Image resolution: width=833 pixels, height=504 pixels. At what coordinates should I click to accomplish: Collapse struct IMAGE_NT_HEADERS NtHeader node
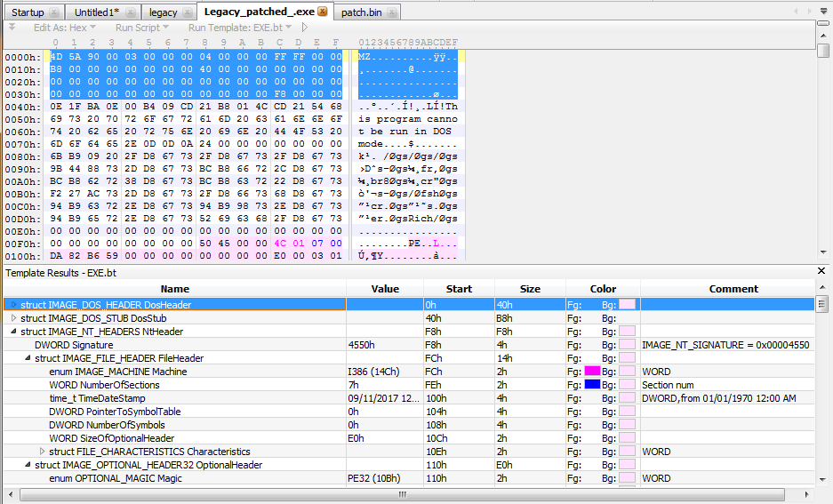pyautogui.click(x=13, y=332)
